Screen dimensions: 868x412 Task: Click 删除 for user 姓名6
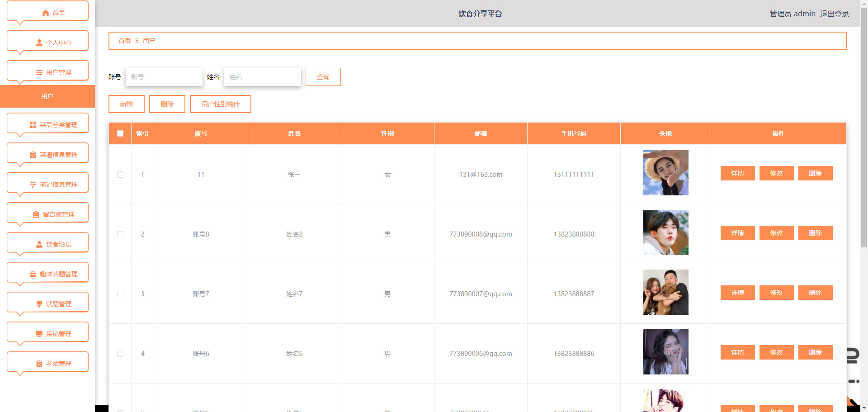point(816,352)
